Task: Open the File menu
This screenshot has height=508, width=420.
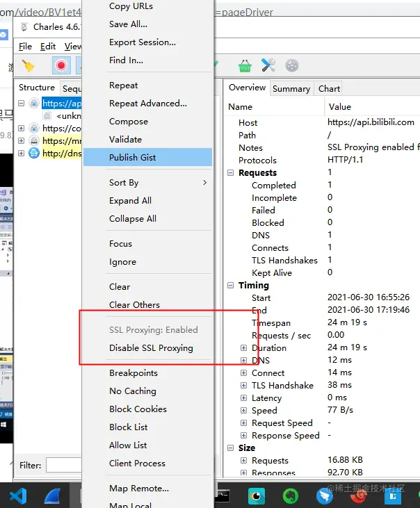Action: (25, 47)
